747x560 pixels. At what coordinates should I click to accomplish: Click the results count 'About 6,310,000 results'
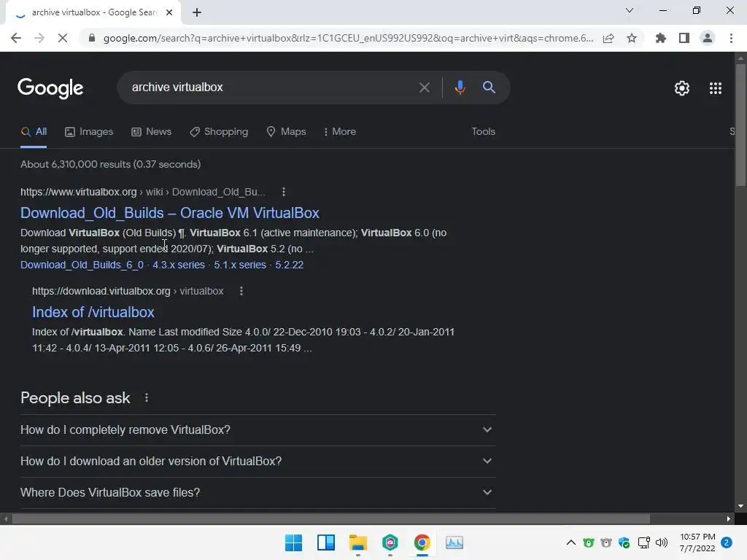tap(111, 164)
